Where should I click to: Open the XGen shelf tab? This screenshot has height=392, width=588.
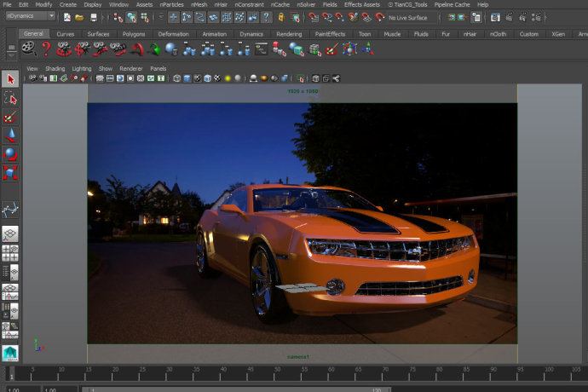click(x=558, y=34)
